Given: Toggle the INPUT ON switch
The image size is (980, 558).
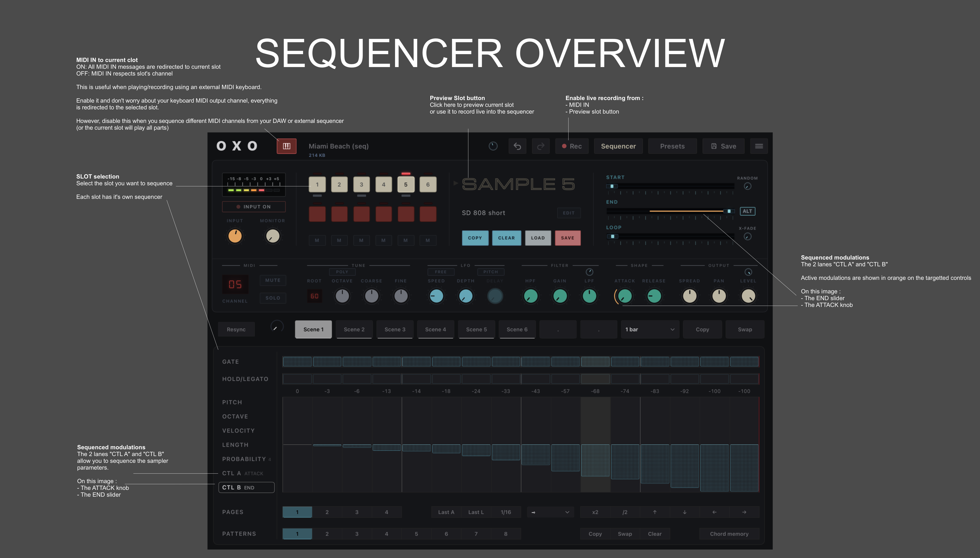Looking at the screenshot, I should click(253, 207).
